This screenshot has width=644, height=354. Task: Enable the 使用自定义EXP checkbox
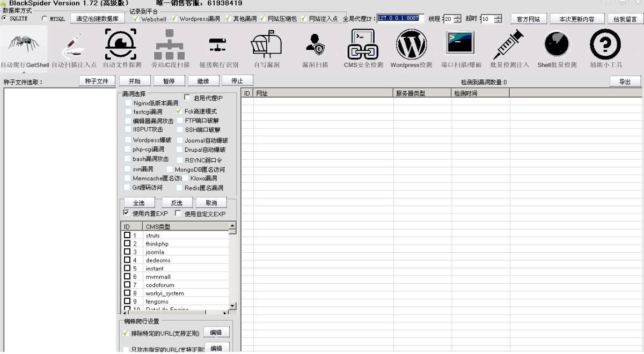(x=178, y=213)
